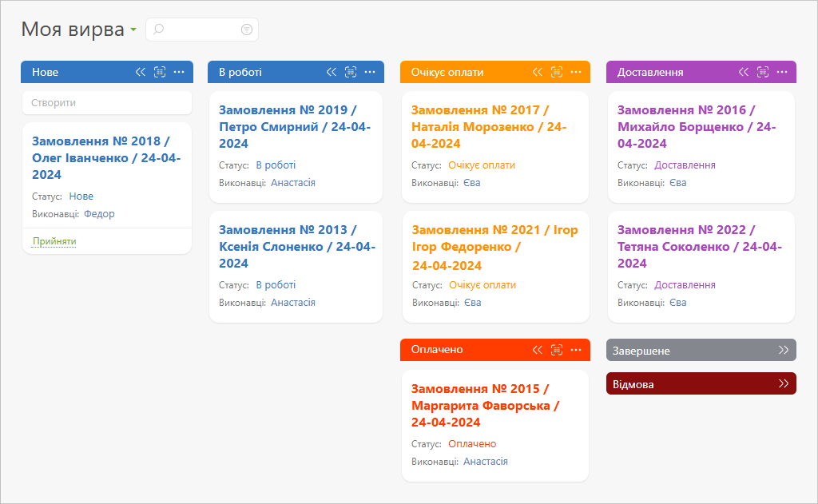Click executor Єва on order 2017
818x504 pixels.
(x=471, y=183)
